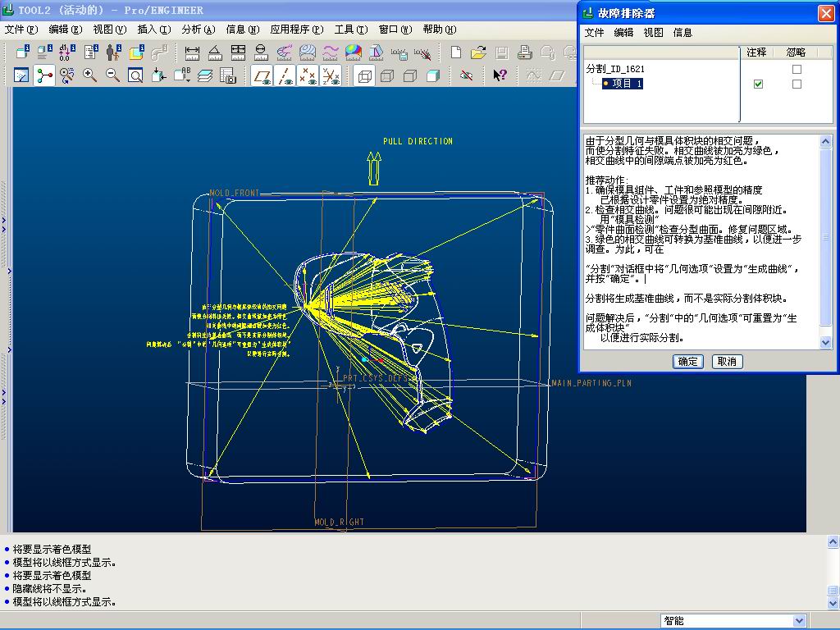
Task: Click the Feature info icon
Action: pyautogui.click(x=22, y=52)
